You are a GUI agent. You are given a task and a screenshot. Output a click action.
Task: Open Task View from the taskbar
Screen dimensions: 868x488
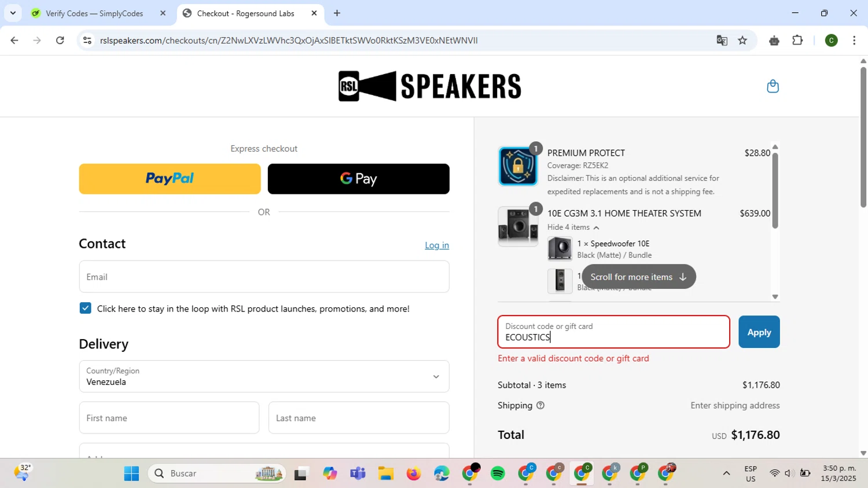301,474
